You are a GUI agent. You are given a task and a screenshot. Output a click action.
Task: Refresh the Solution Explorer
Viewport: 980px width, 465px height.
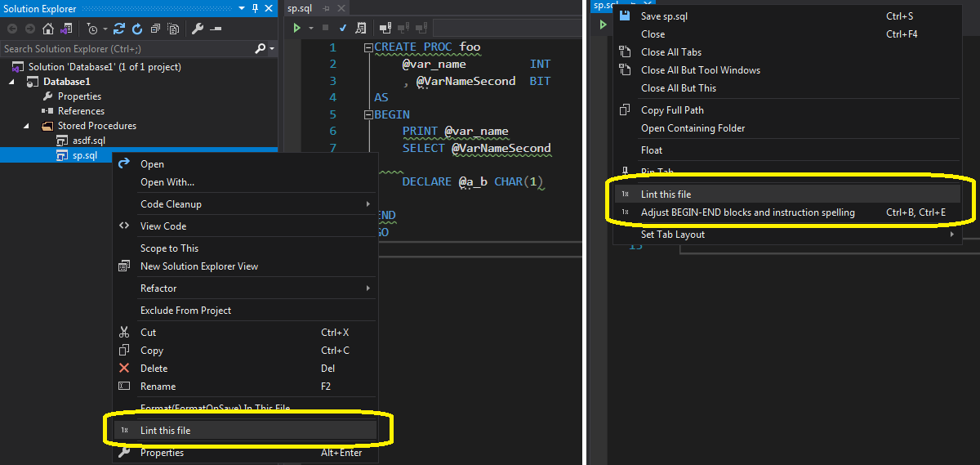[x=137, y=29]
